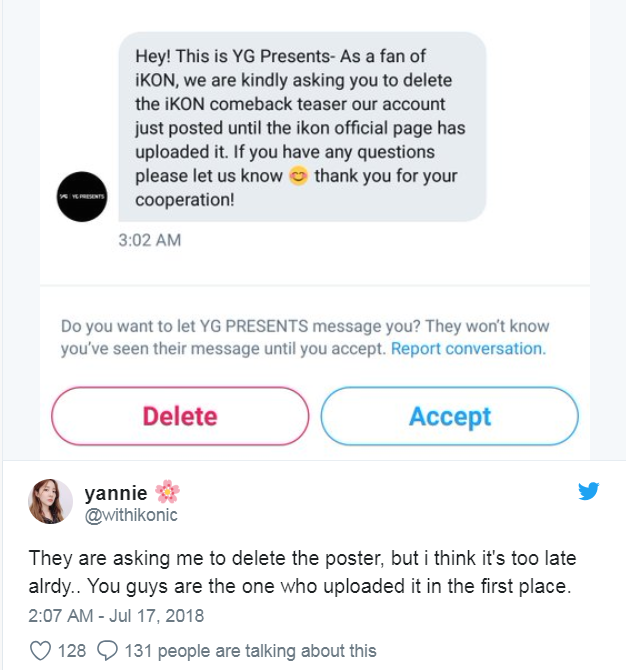Click the blue Twitter bird logo
Screen dimensions: 626x670
(588, 491)
